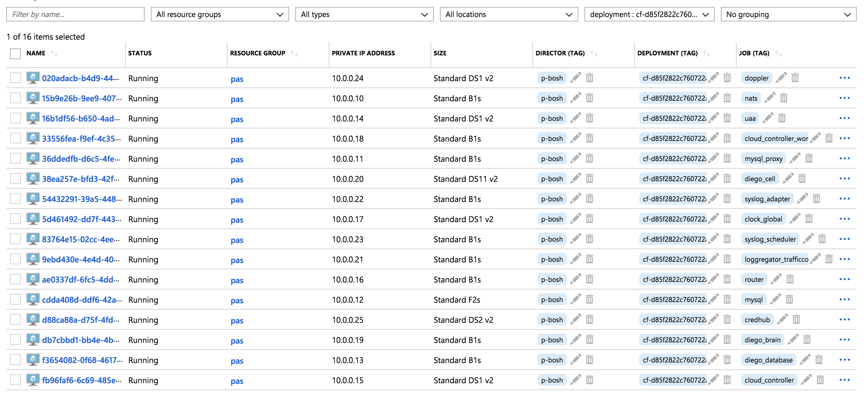Viewport: 868px width, 404px height.
Task: Delete p-bosh director tag on 10.0.0.20 row
Action: (589, 179)
